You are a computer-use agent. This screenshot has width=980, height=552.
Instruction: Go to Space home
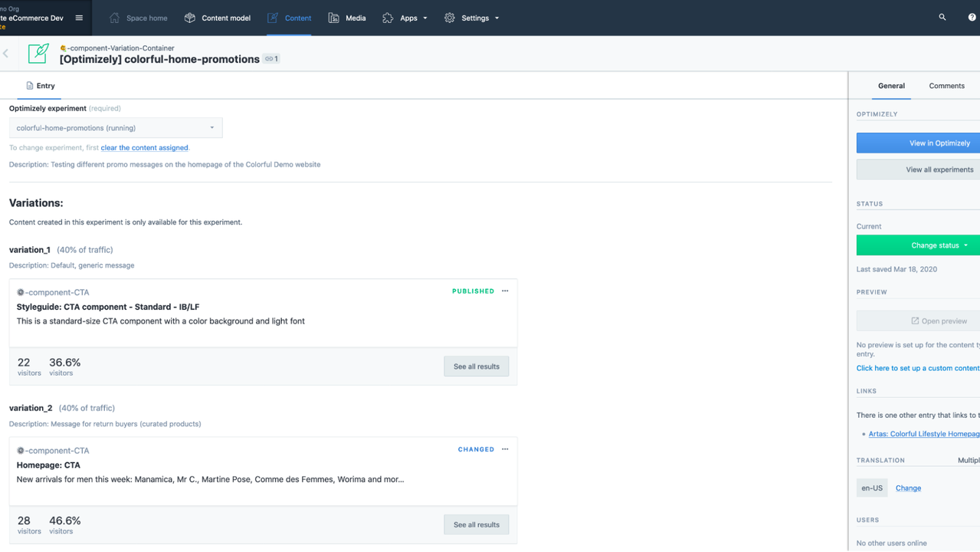pos(139,18)
